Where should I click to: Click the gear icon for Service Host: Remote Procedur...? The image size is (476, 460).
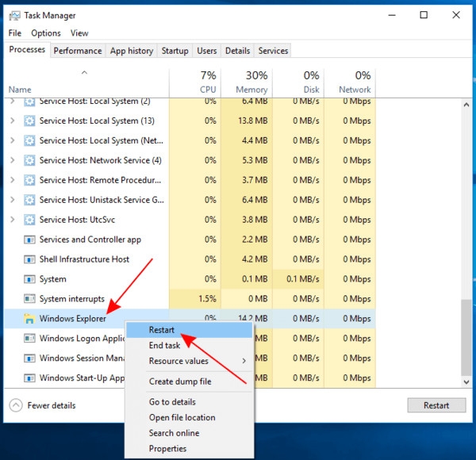pyautogui.click(x=29, y=180)
